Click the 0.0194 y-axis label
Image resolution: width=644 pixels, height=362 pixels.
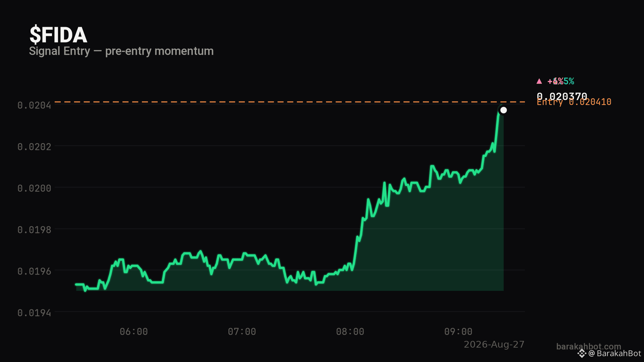(34, 313)
